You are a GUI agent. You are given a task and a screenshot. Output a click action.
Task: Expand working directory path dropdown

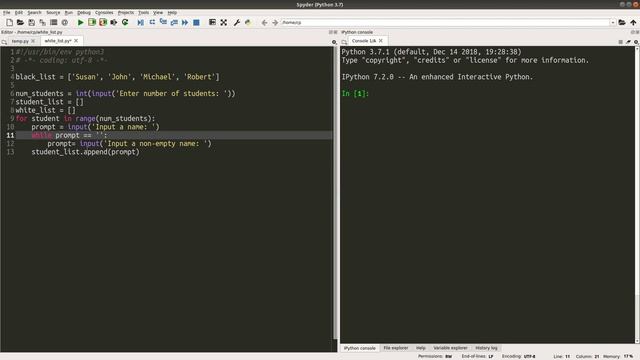tap(613, 22)
